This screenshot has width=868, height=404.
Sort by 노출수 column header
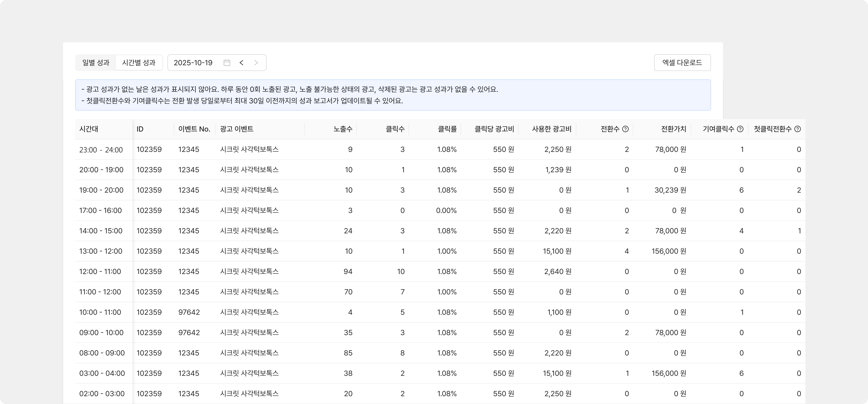tap(343, 129)
